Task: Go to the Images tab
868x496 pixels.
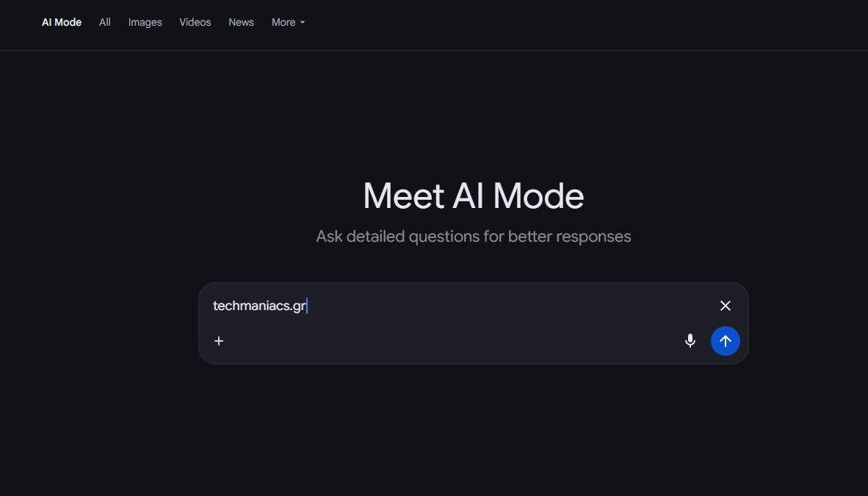Action: [x=145, y=22]
